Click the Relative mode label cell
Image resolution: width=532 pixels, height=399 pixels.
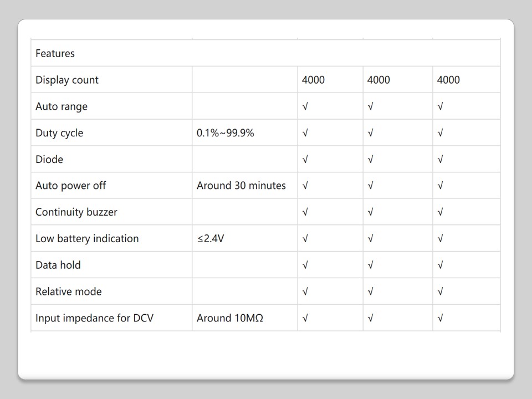(69, 291)
